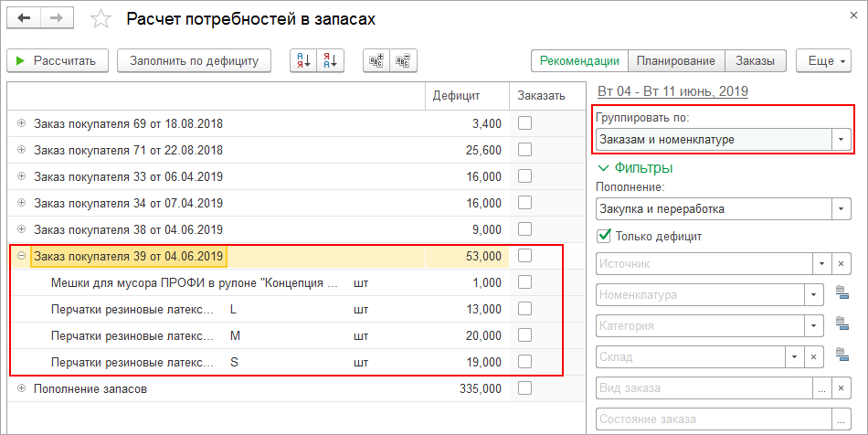The width and height of the screenshot is (868, 435).
Task: Switch to the Заказы tab
Action: coord(756,61)
